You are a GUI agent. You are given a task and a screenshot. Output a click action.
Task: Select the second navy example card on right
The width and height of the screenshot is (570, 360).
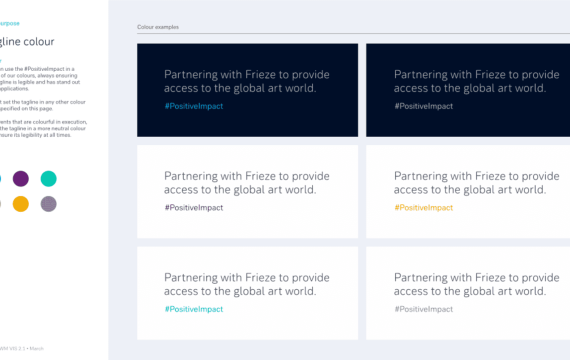[468, 90]
